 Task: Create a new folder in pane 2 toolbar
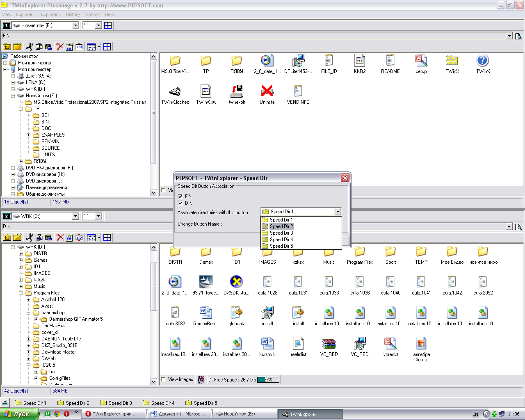pos(17,237)
